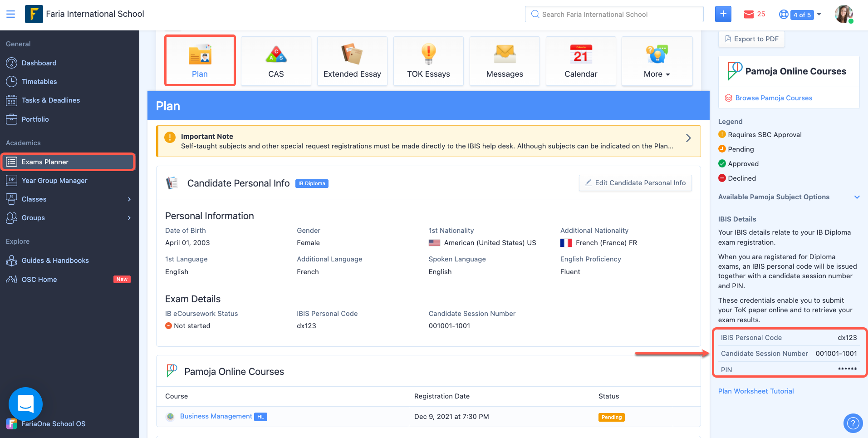Switch to the Extended Essay tab
Viewport: 868px width, 438px height.
point(352,61)
